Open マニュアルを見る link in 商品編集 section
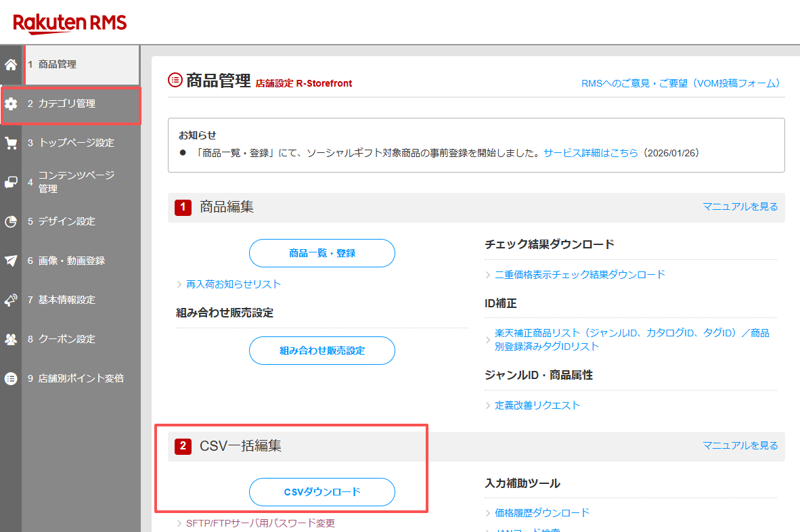The height and width of the screenshot is (532, 800). coord(740,206)
